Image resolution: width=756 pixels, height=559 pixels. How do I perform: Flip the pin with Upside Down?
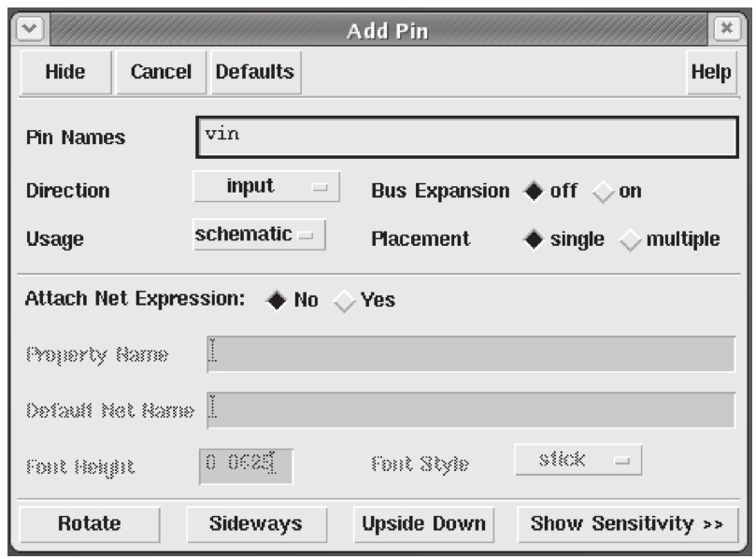[423, 524]
